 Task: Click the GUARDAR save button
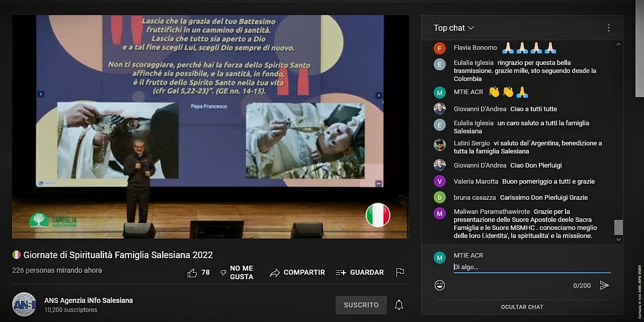(x=360, y=273)
